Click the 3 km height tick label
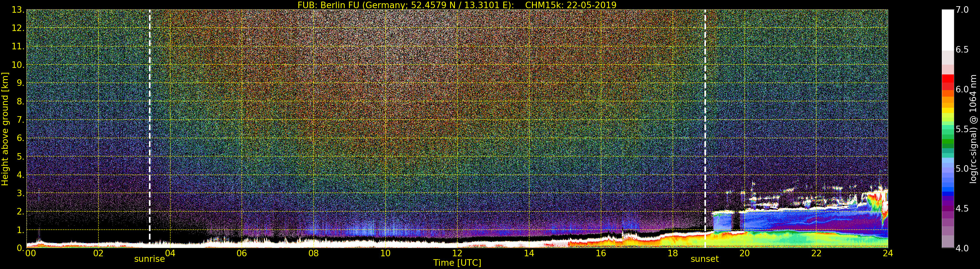This screenshot has height=269, width=980. pos(20,193)
